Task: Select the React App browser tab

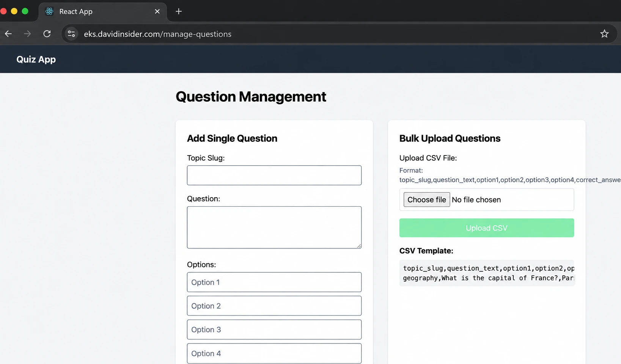Action: [102, 11]
